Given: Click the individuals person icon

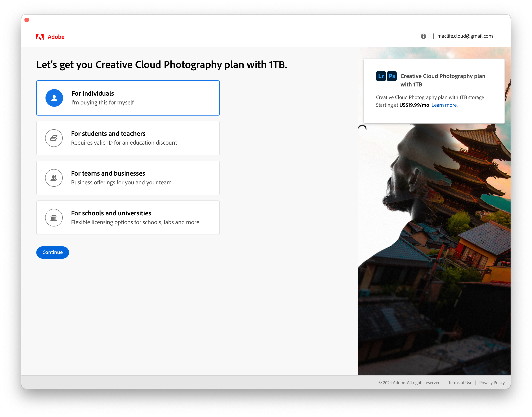Looking at the screenshot, I should [x=54, y=98].
